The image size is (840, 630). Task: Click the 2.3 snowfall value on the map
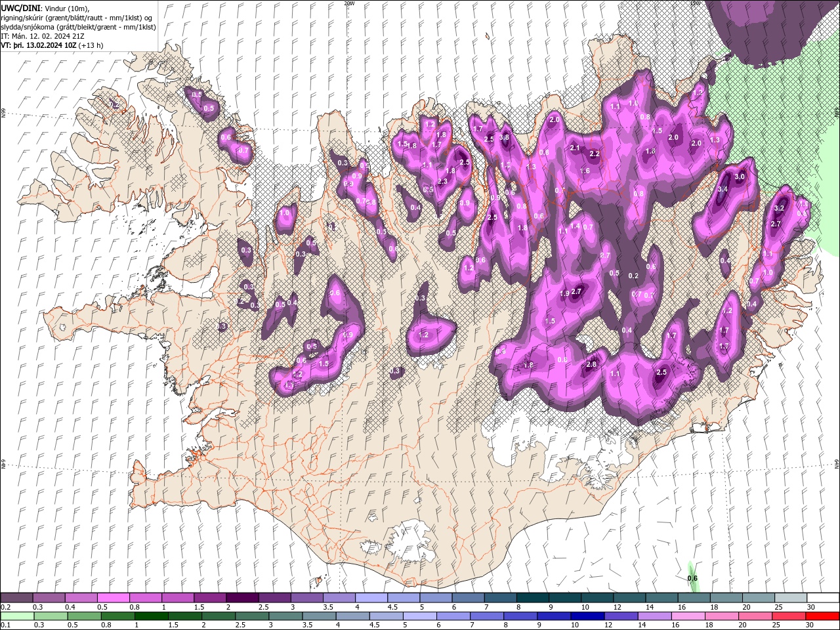tap(442, 182)
